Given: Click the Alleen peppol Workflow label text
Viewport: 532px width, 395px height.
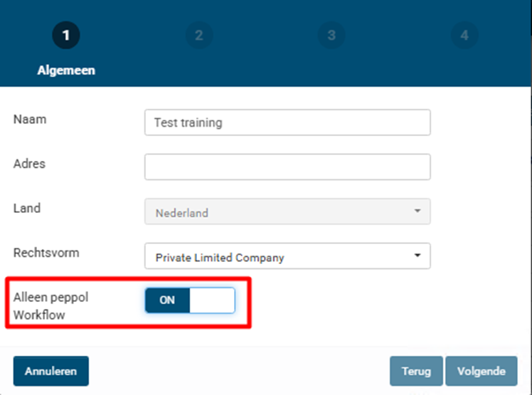Looking at the screenshot, I should (x=50, y=306).
